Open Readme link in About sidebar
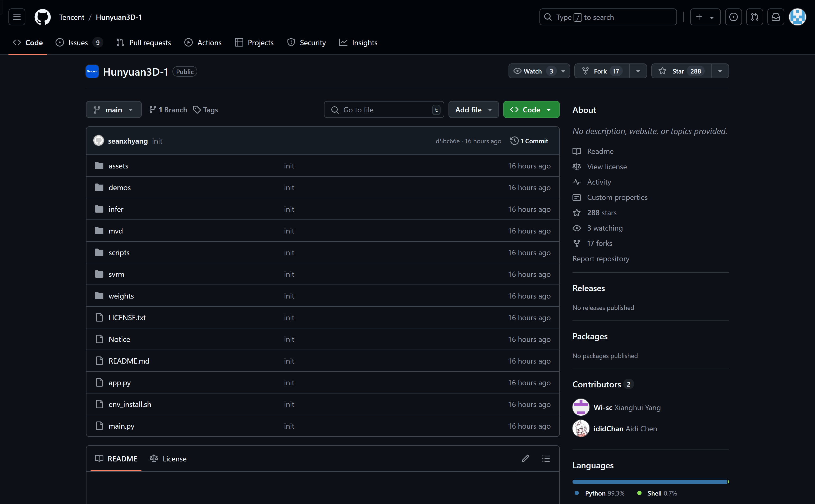Image resolution: width=815 pixels, height=504 pixels. click(x=600, y=151)
